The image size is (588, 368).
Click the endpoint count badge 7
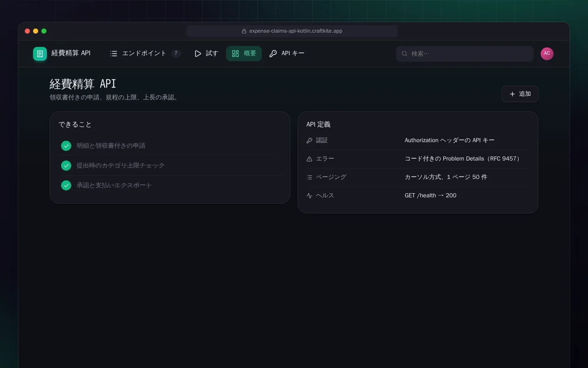coord(176,53)
